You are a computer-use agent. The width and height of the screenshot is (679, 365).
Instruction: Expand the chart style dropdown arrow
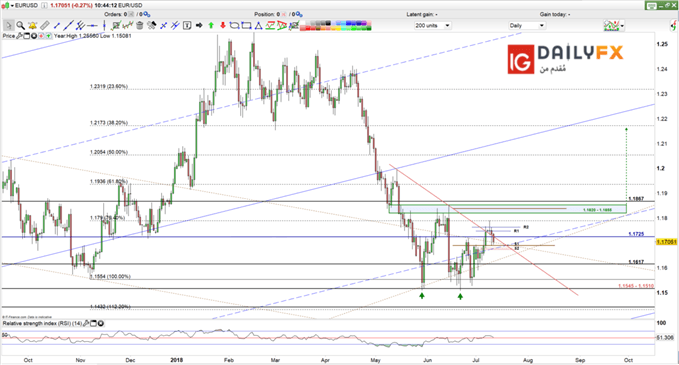point(622,26)
